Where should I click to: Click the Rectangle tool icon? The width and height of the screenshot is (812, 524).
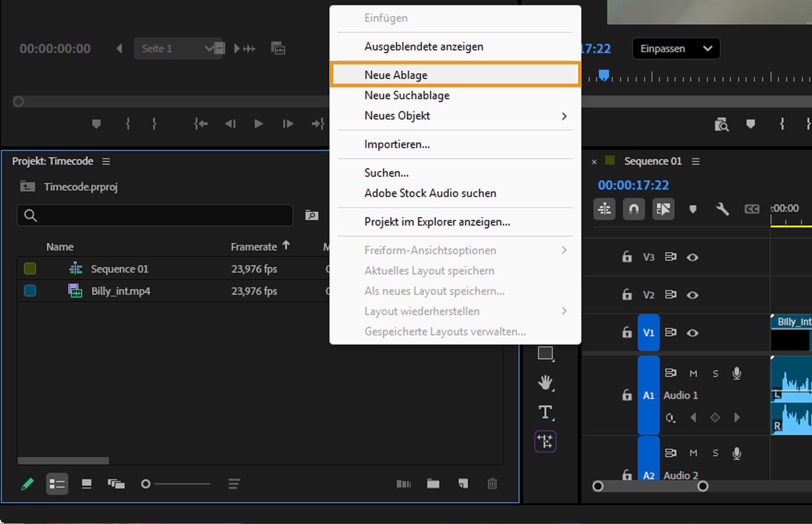(x=545, y=353)
